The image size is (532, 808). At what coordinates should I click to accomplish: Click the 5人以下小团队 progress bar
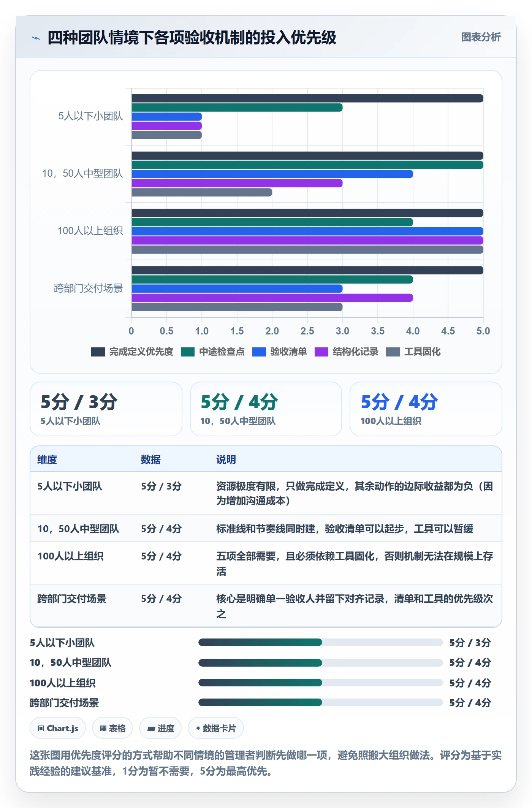pyautogui.click(x=320, y=642)
